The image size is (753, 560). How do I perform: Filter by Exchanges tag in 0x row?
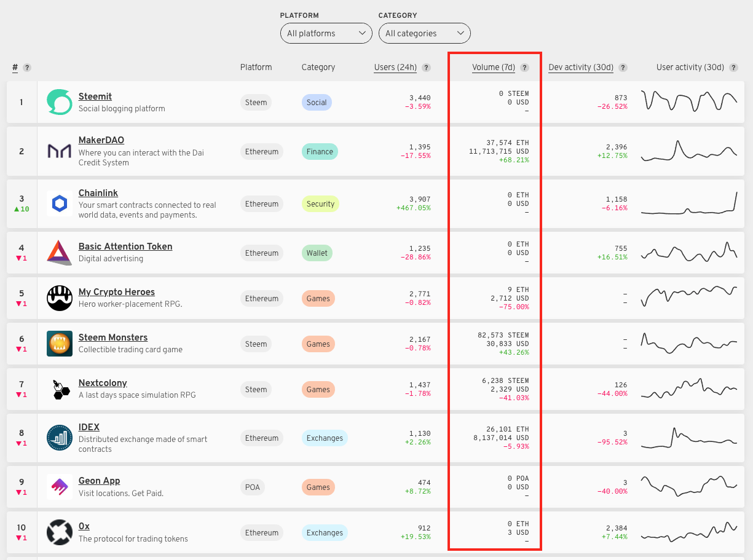(325, 533)
